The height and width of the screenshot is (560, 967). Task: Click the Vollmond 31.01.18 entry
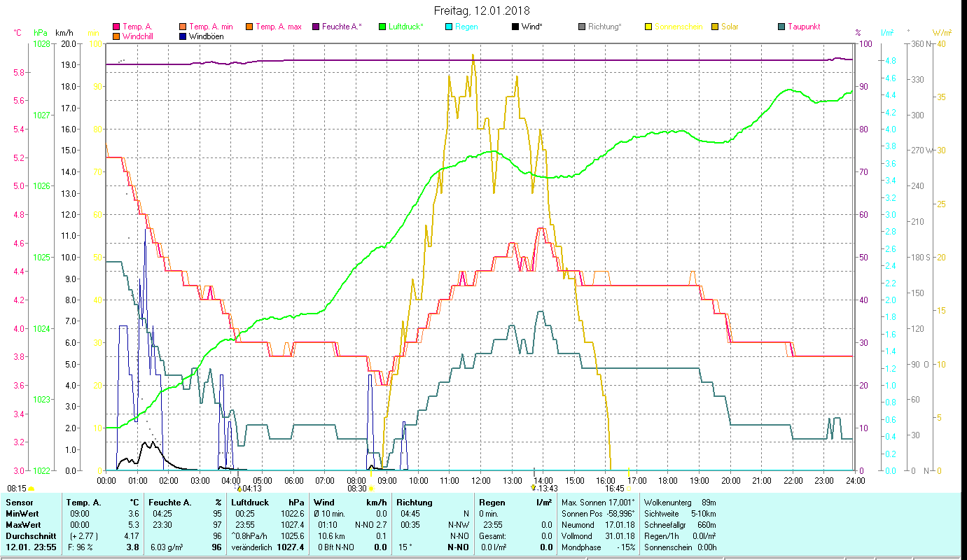[x=597, y=536]
